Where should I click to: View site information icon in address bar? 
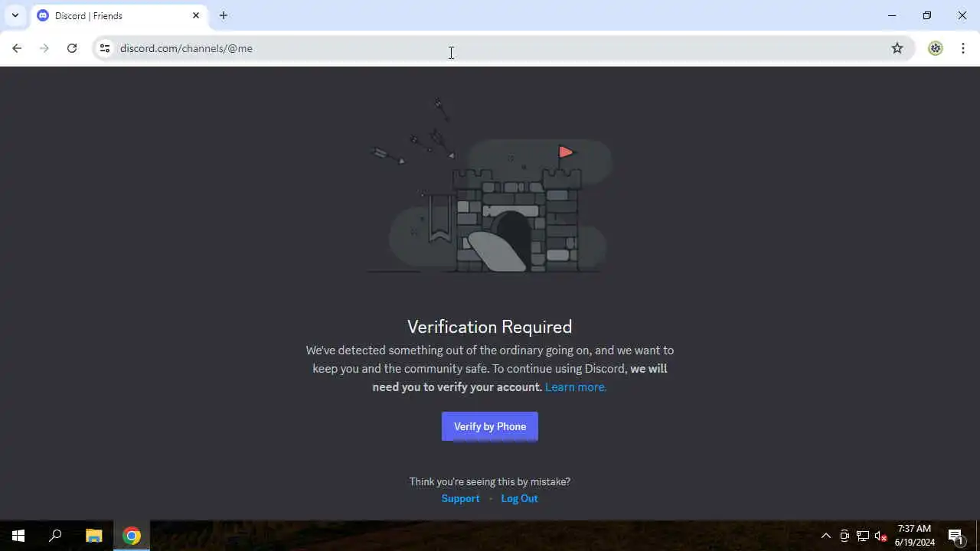click(105, 48)
